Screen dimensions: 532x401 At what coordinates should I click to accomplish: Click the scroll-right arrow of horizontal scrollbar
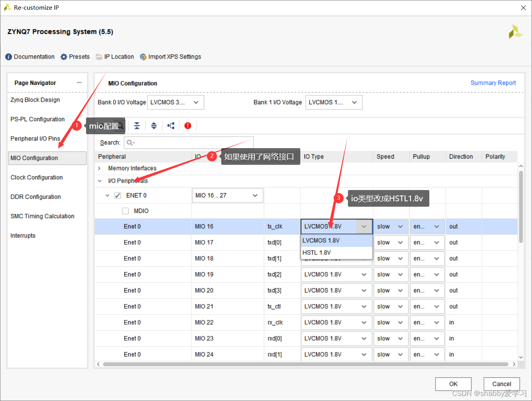tap(514, 364)
